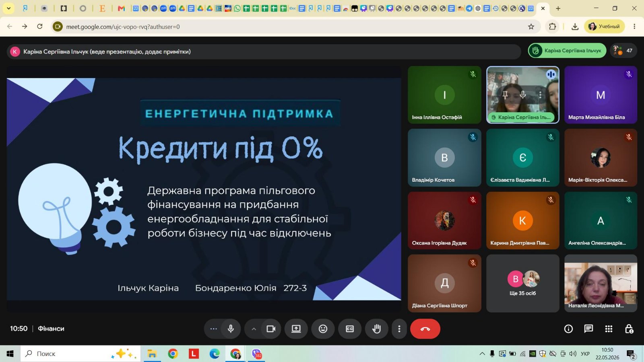This screenshot has height=362, width=644.
Task: Click the presentation slide 'Кредити під 0%'
Action: (204, 189)
